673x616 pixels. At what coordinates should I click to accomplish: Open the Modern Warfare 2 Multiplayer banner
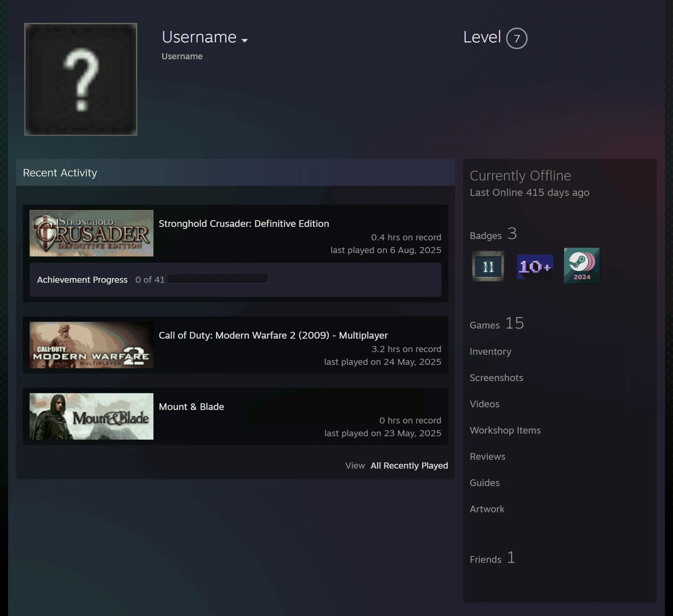pos(91,345)
